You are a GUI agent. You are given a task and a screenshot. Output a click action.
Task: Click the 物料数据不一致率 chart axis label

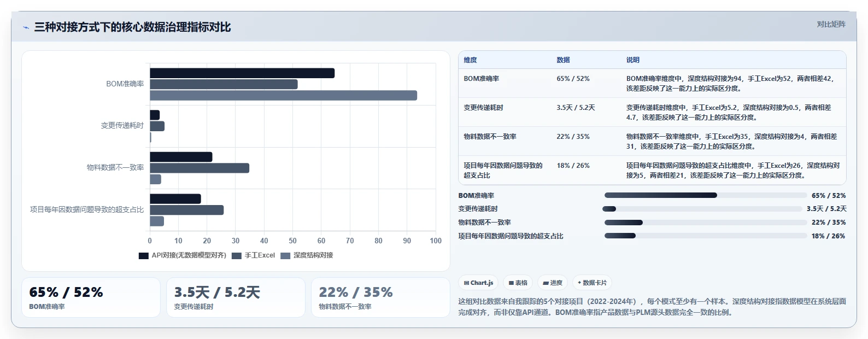click(x=115, y=167)
